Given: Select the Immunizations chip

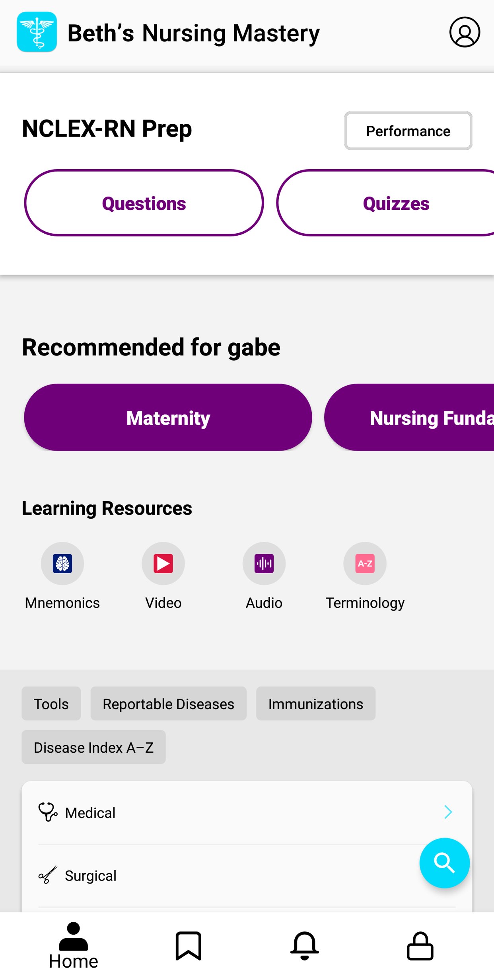Looking at the screenshot, I should pos(315,704).
